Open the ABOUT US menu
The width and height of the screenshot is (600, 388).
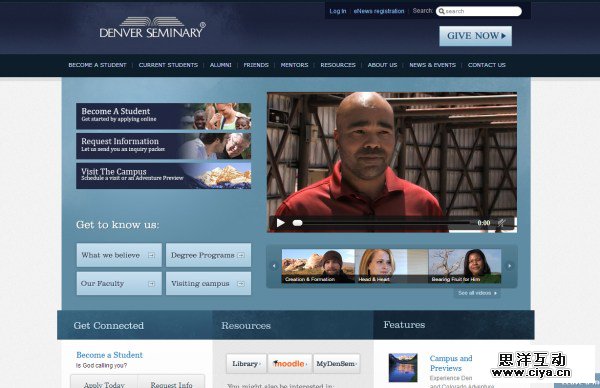click(x=382, y=65)
